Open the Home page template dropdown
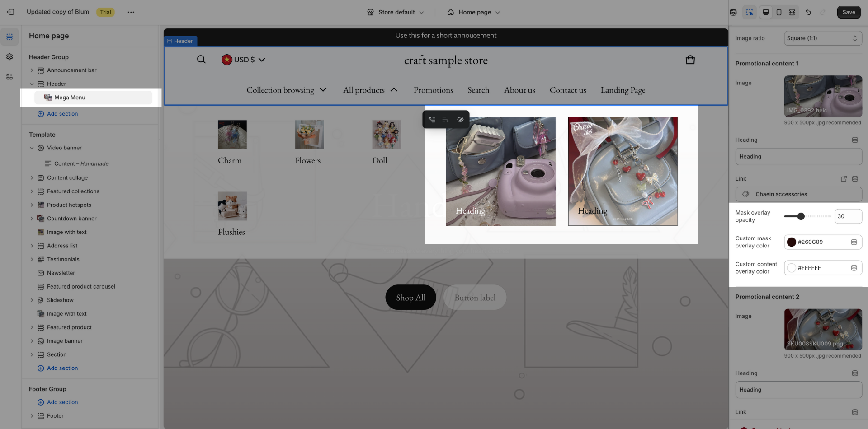Screen dimensions: 868x429 pyautogui.click(x=474, y=12)
